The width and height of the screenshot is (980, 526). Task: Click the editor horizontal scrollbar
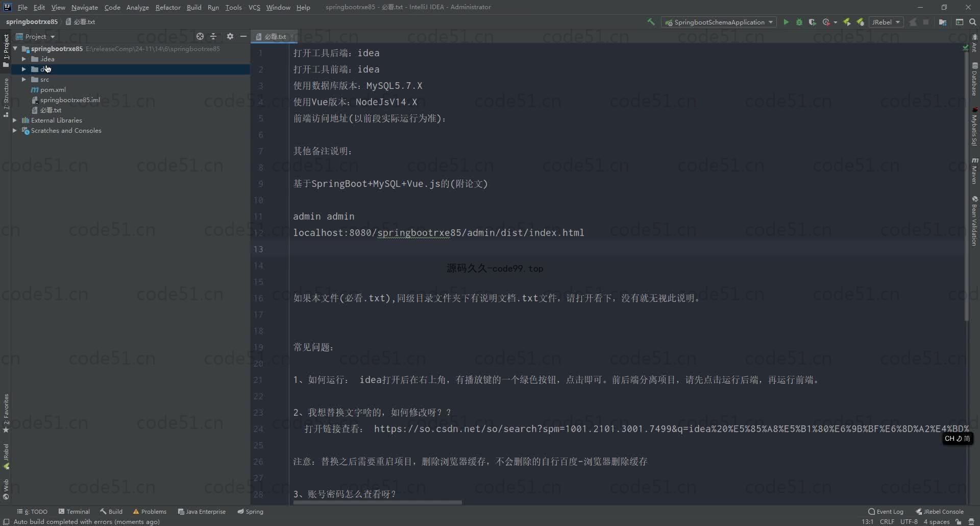[x=378, y=503]
